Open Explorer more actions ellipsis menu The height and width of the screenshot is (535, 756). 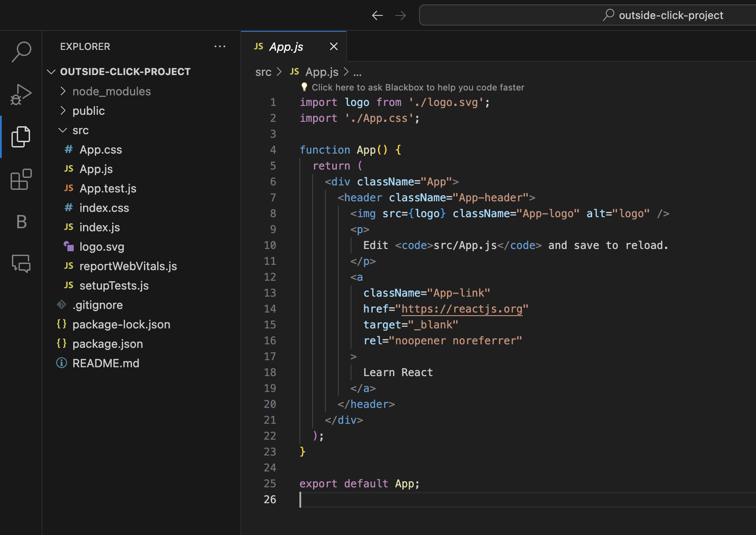tap(219, 46)
